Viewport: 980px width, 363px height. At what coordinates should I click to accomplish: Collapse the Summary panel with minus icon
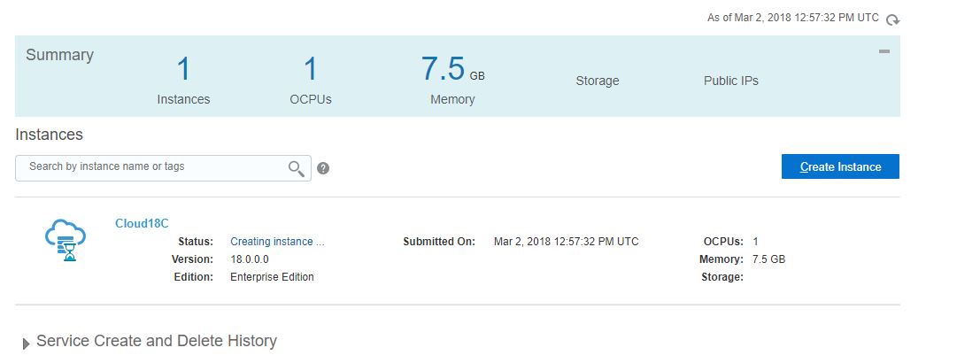[884, 52]
